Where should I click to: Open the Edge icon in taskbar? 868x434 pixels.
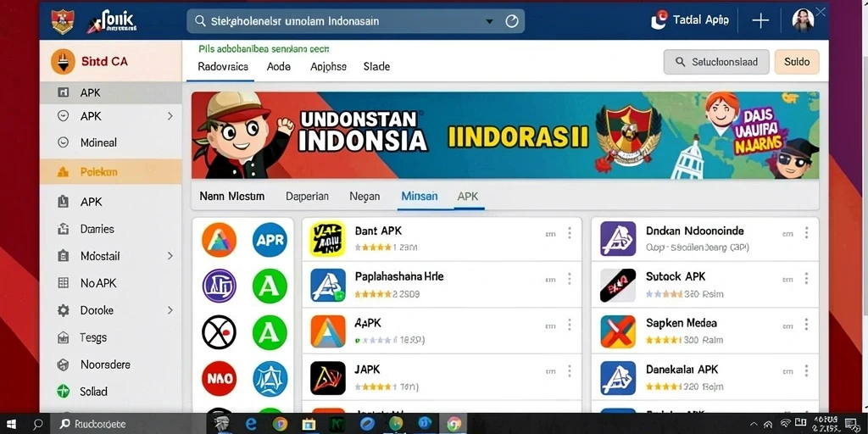tap(251, 424)
